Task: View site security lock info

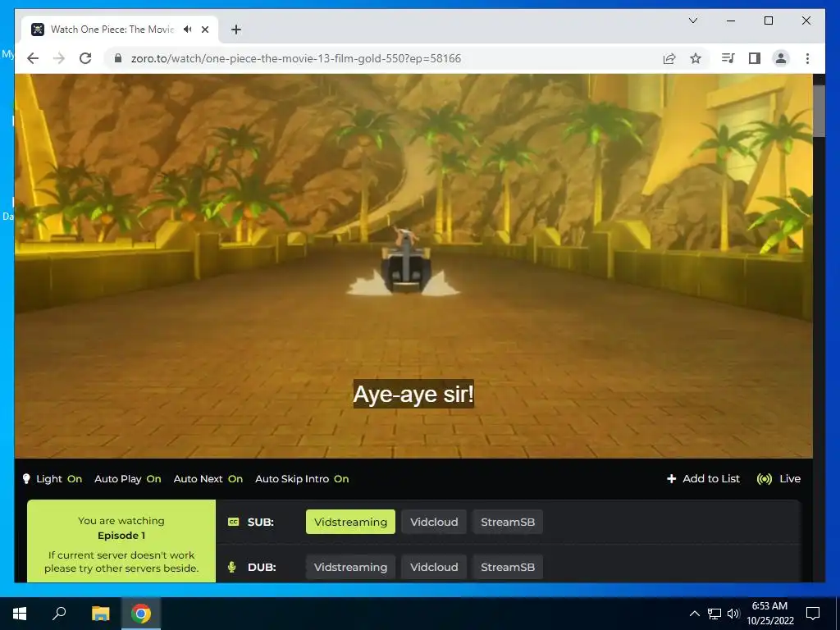Action: click(x=118, y=58)
